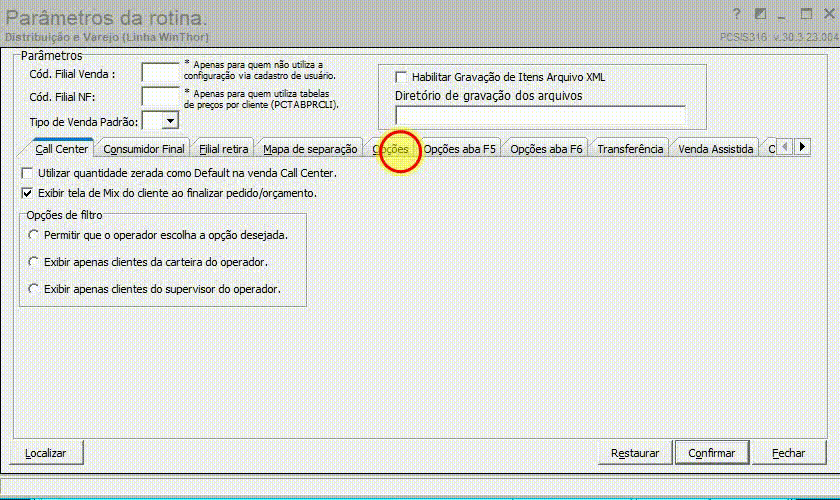840x500 pixels.
Task: Select Exibir apenas clientes da carteira option
Action: [33, 262]
